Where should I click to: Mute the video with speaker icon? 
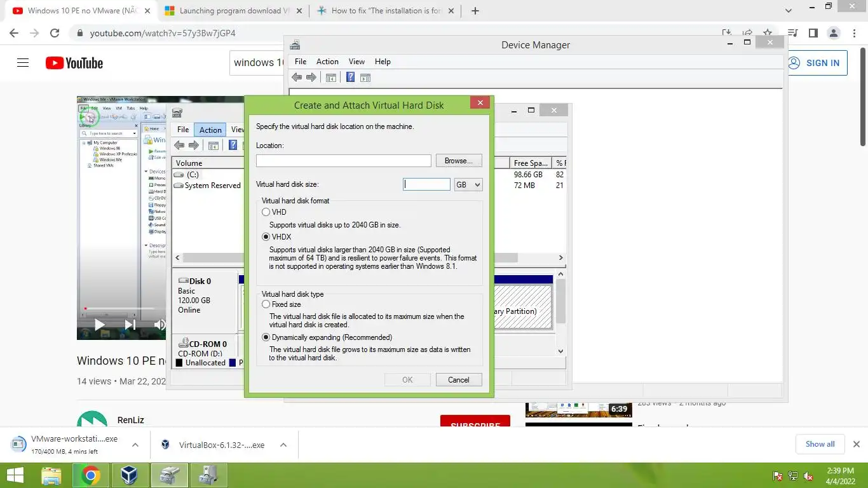pos(160,325)
